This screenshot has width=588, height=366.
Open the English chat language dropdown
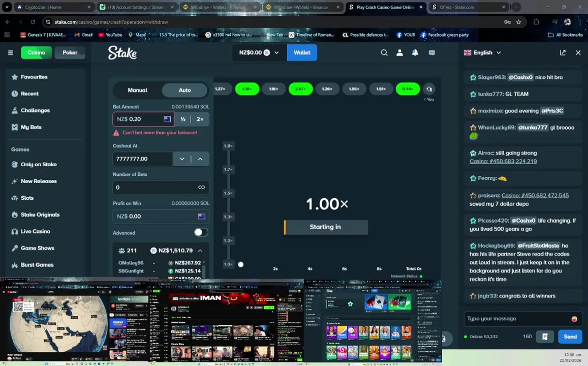483,52
